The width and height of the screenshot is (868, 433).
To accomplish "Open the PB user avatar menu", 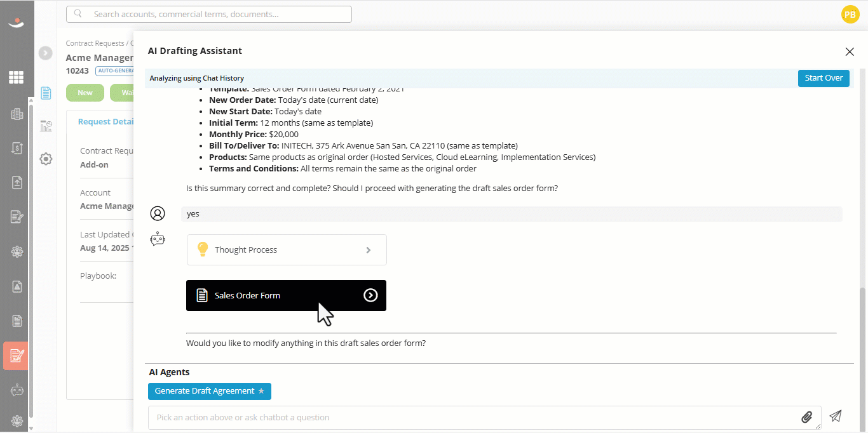I will (x=850, y=14).
